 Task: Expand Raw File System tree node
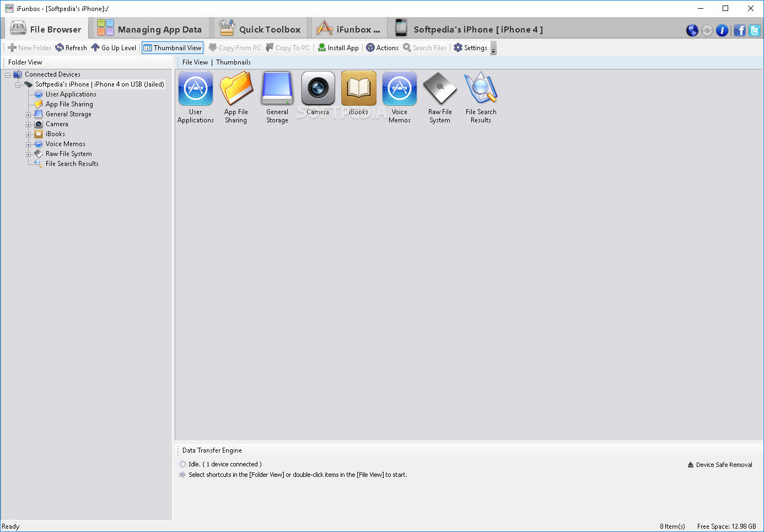click(28, 154)
